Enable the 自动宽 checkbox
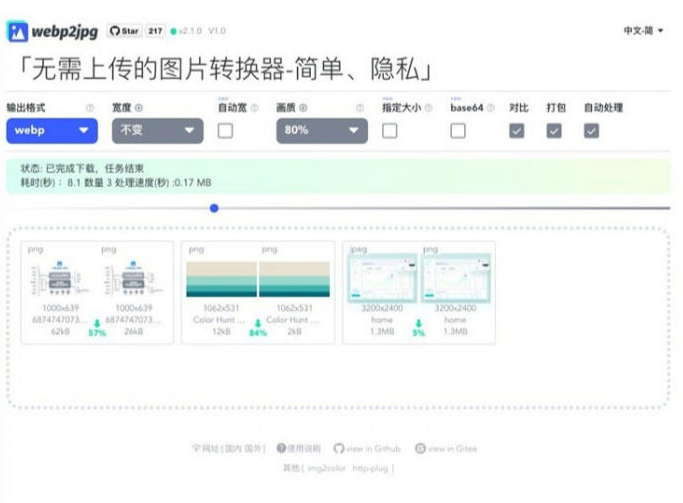The image size is (683, 503). point(225,130)
